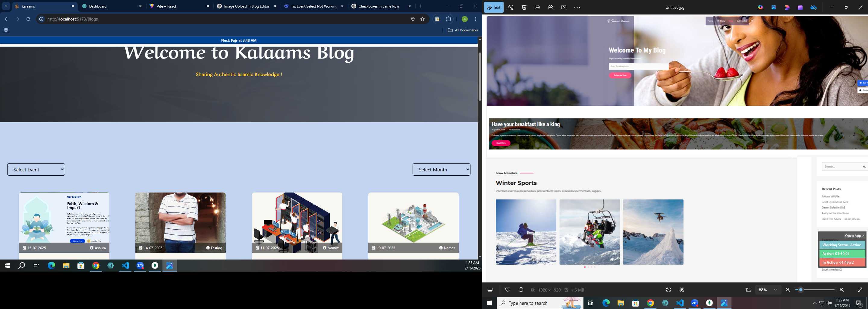Rotate the image in Photos

(x=511, y=8)
